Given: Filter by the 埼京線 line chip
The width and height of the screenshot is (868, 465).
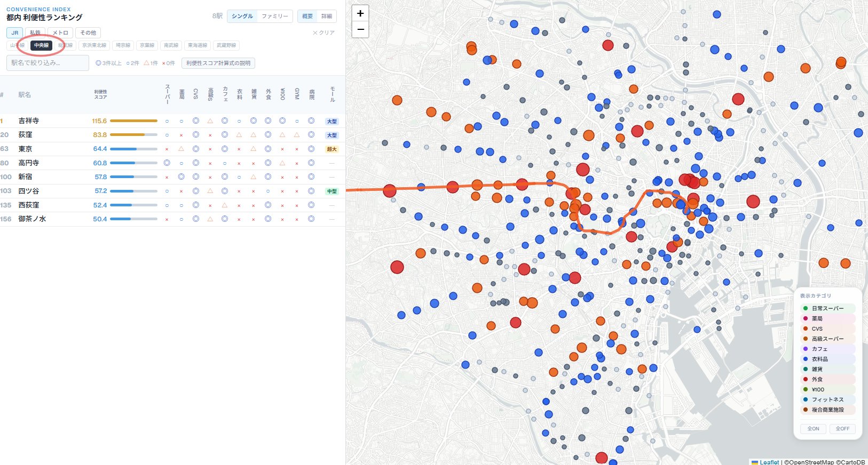Looking at the screenshot, I should coord(123,45).
